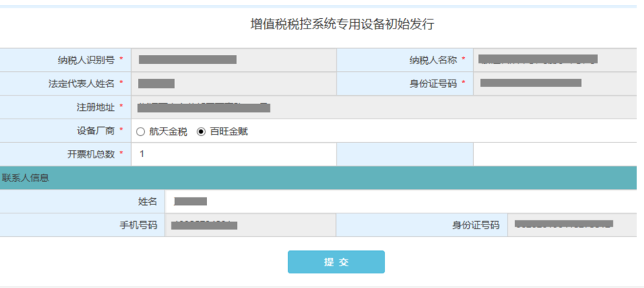Select the 航天金税 radio button
Screen dimensions: 644x288
click(141, 131)
